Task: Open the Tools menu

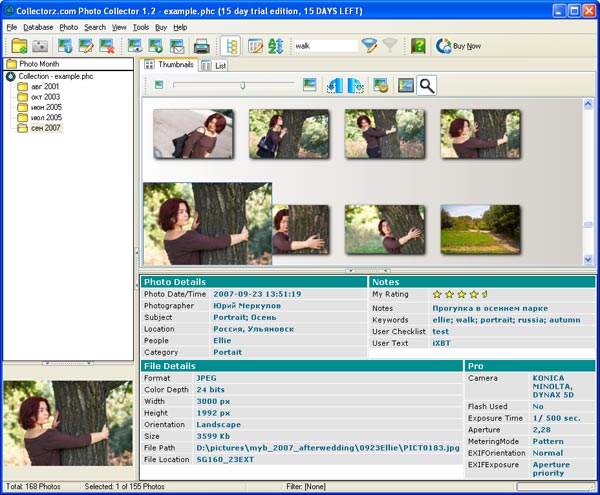Action: click(x=141, y=27)
